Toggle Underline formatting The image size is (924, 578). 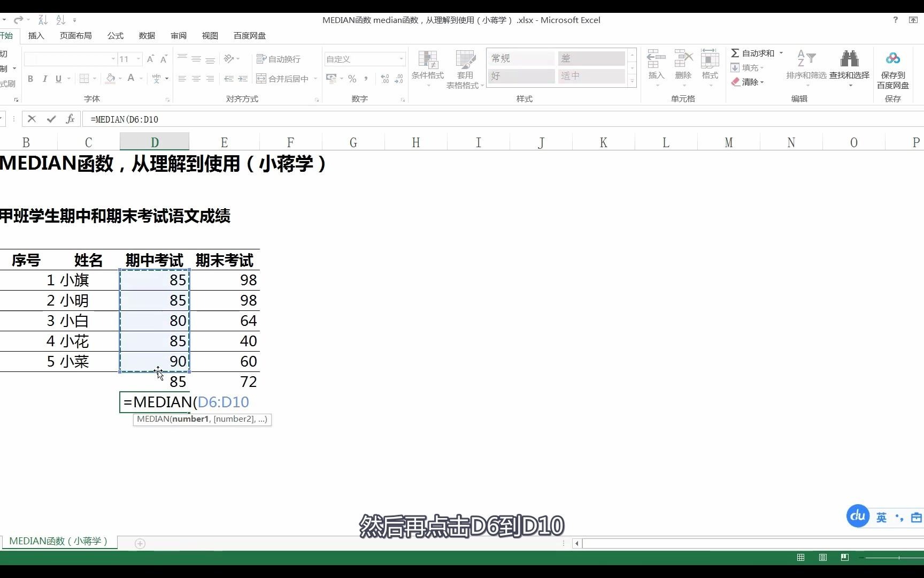point(58,79)
